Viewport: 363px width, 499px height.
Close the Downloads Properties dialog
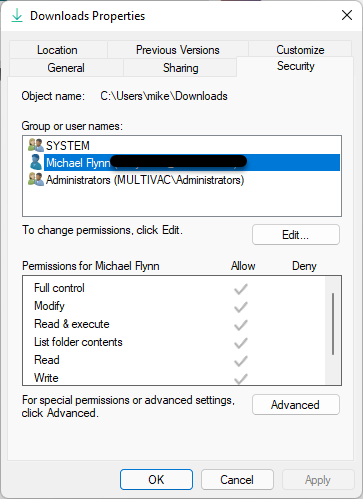pos(347,15)
